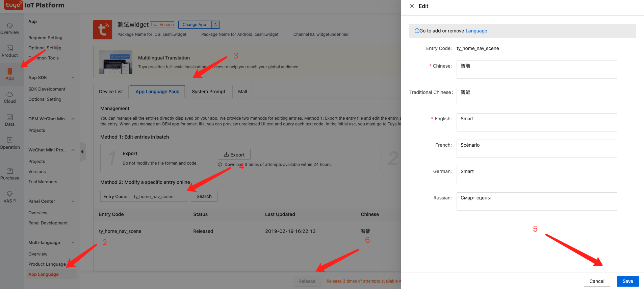Open the Data sidebar section
The image size is (644, 289).
(x=10, y=120)
